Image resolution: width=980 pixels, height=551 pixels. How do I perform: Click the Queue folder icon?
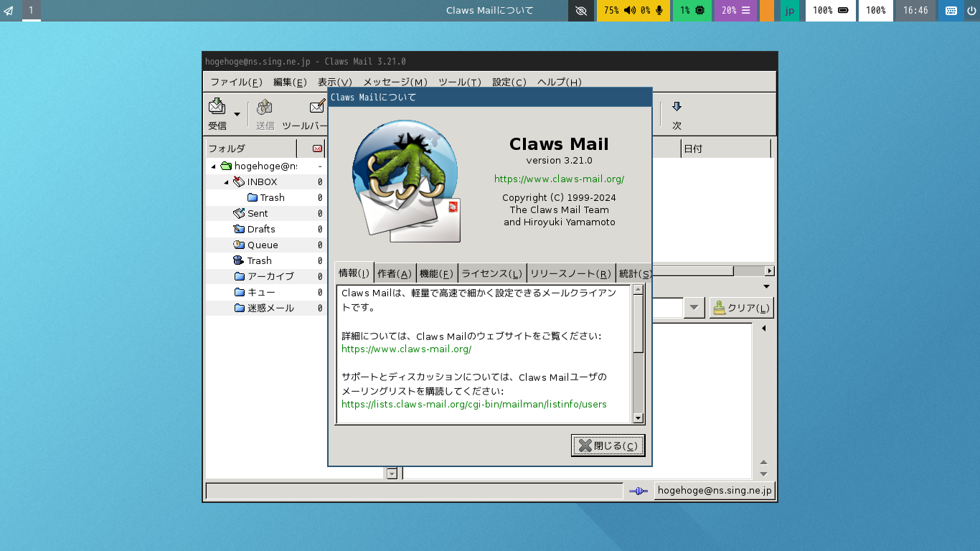(x=239, y=245)
